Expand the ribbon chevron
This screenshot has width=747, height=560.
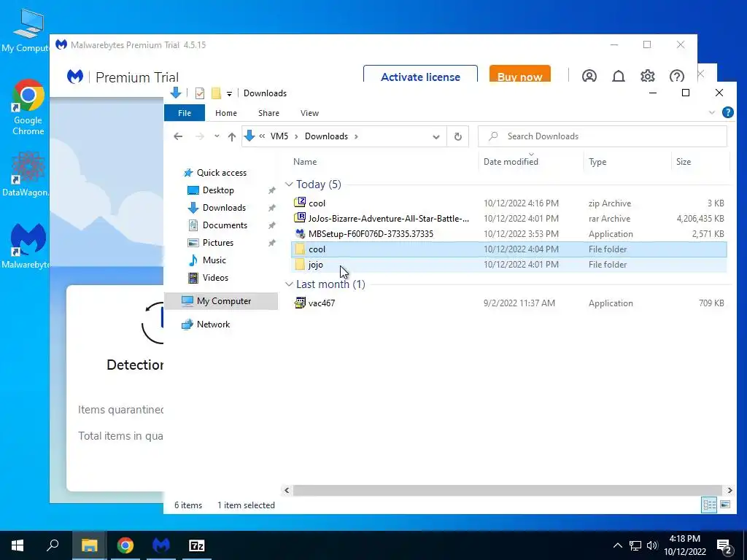point(712,113)
